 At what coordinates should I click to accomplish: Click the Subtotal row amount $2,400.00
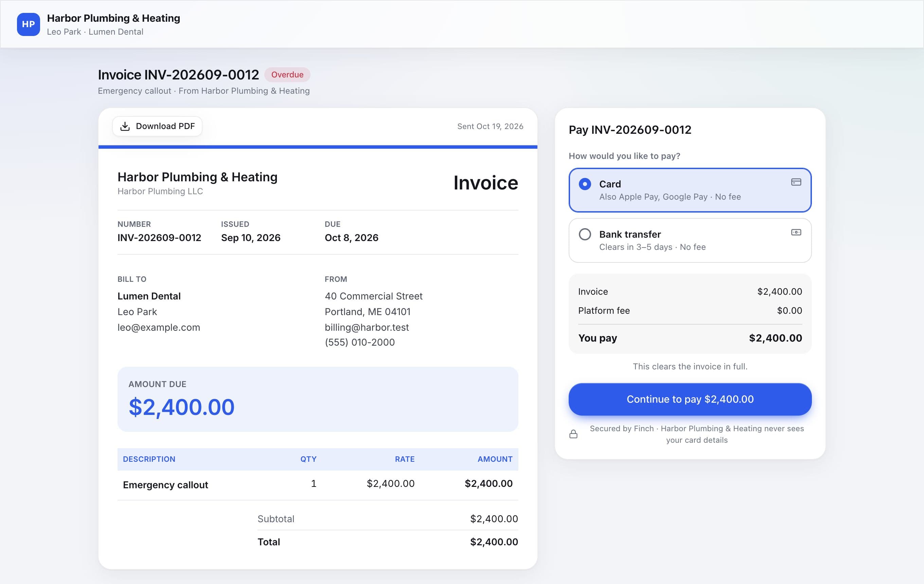pos(494,519)
